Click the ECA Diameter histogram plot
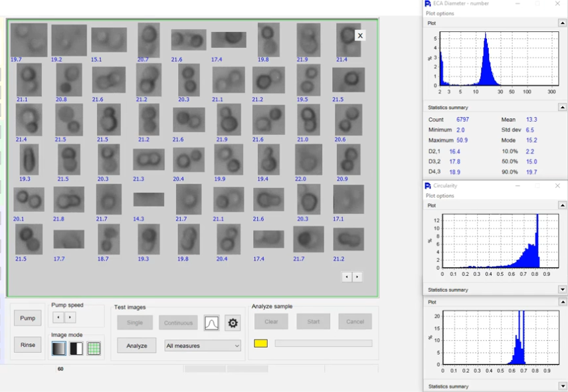Image resolution: width=568 pixels, height=392 pixels. (499, 58)
